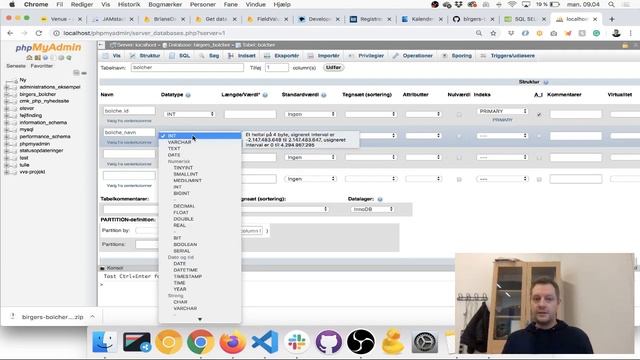
Task: Open camera screenshot extension icon in Chrome toolbar
Action: click(x=553, y=33)
